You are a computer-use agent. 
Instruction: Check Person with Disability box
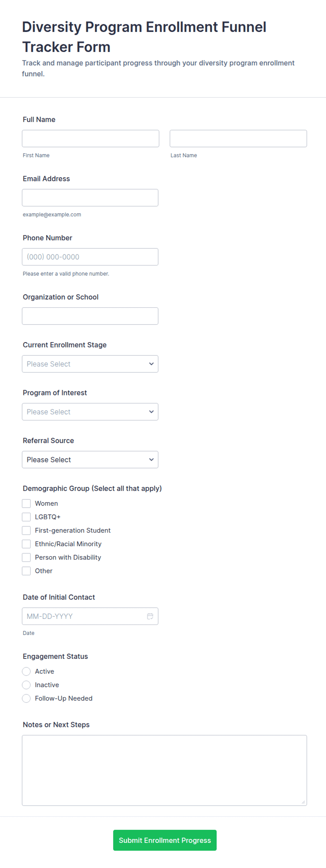(x=26, y=557)
